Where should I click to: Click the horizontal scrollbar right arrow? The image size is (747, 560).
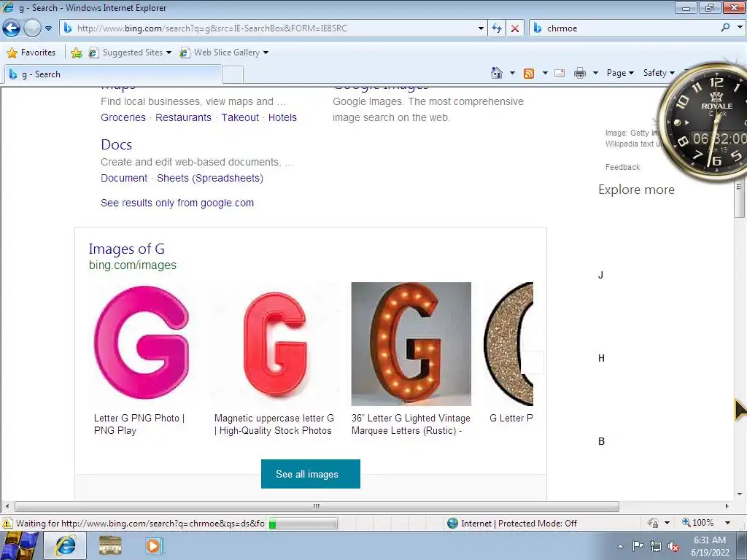click(727, 506)
